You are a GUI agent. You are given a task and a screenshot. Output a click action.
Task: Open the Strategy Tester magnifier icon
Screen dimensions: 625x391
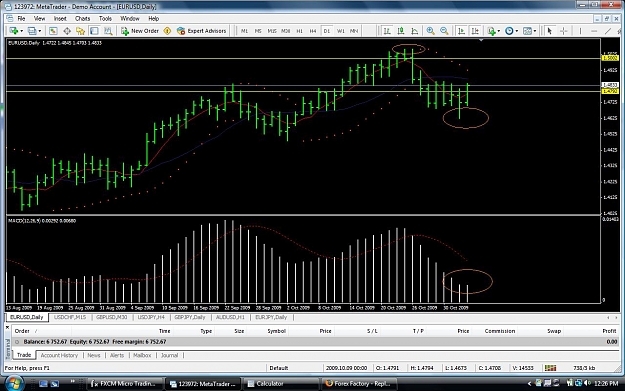(x=108, y=31)
